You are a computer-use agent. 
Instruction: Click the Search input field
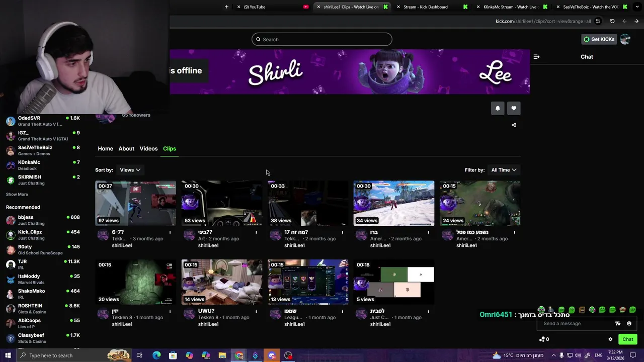pos(322,39)
